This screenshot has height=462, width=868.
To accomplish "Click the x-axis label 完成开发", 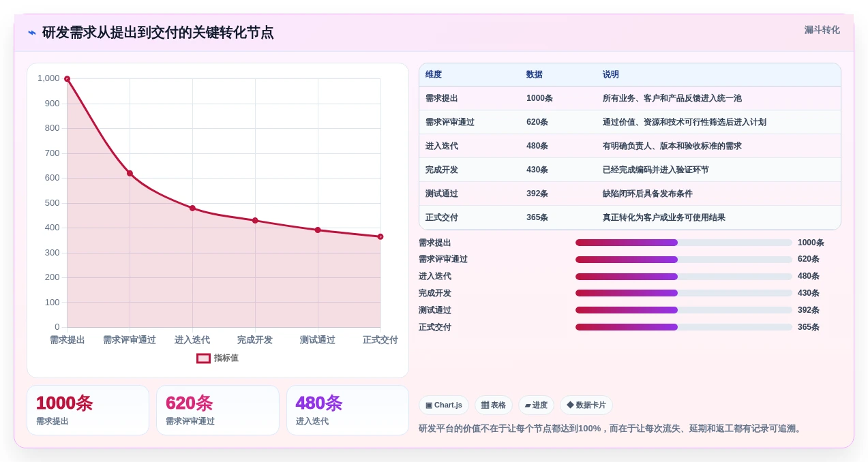I will [x=255, y=340].
